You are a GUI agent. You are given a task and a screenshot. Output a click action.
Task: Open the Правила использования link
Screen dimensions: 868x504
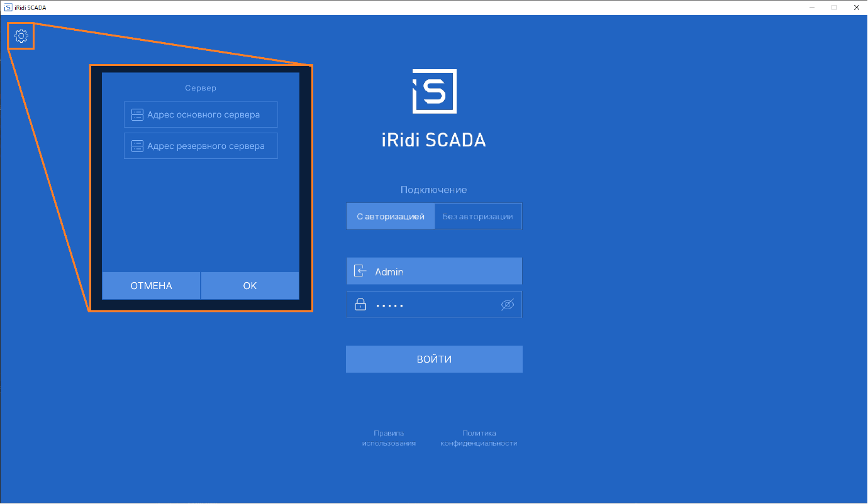(x=389, y=438)
